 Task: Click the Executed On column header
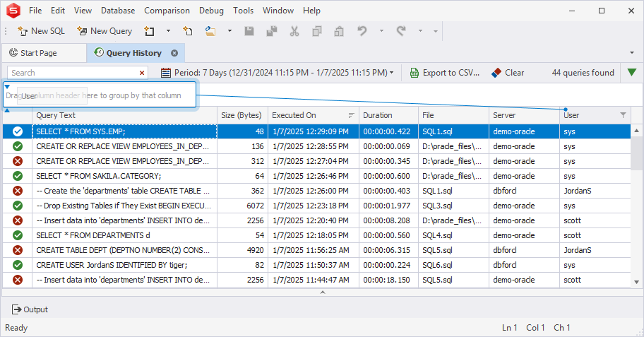(314, 115)
